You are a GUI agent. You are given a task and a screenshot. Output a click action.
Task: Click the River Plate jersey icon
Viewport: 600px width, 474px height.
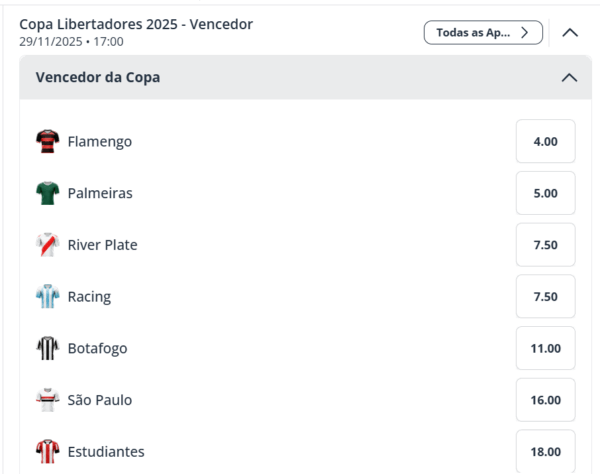(x=47, y=244)
